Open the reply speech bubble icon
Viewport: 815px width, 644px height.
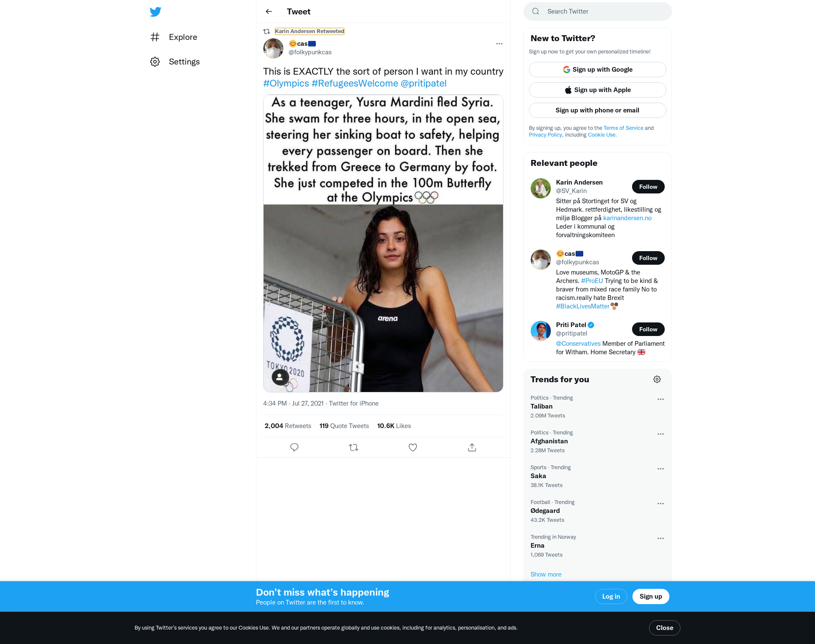(294, 447)
